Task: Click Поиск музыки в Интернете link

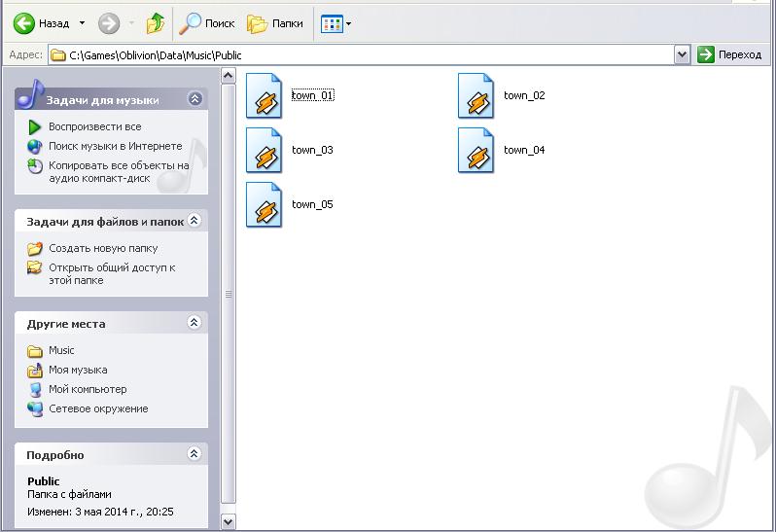Action: pyautogui.click(x=116, y=146)
